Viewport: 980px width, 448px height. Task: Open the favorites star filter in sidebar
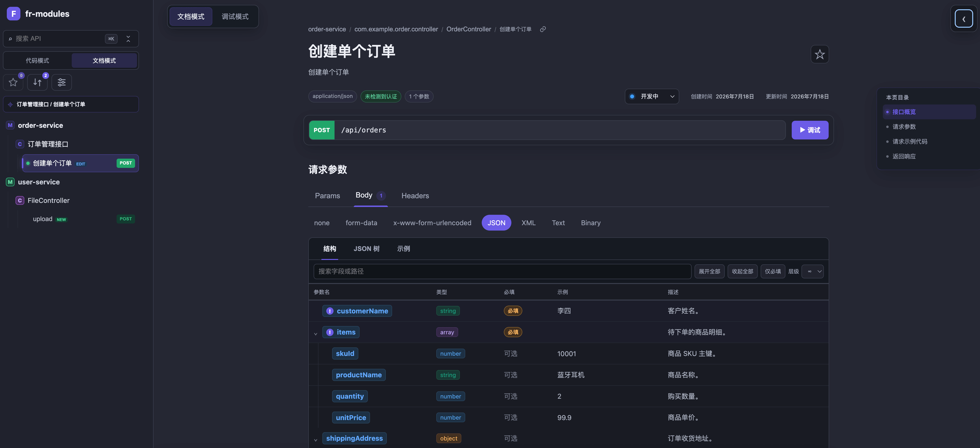(x=13, y=82)
